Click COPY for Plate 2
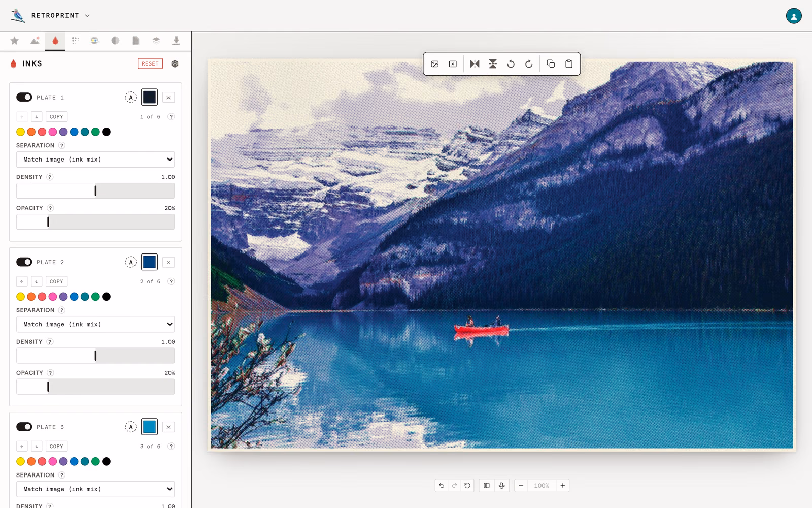The height and width of the screenshot is (508, 812). [x=56, y=281]
